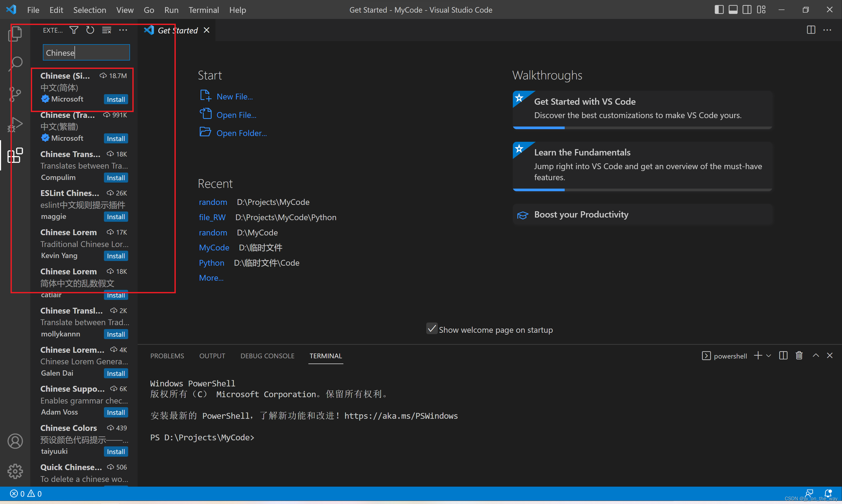Image resolution: width=842 pixels, height=504 pixels.
Task: Open the Search view in activity bar
Action: [15, 63]
